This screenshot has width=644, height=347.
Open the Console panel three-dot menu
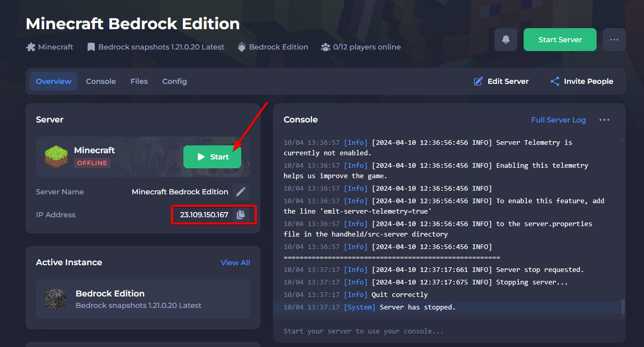pyautogui.click(x=604, y=120)
